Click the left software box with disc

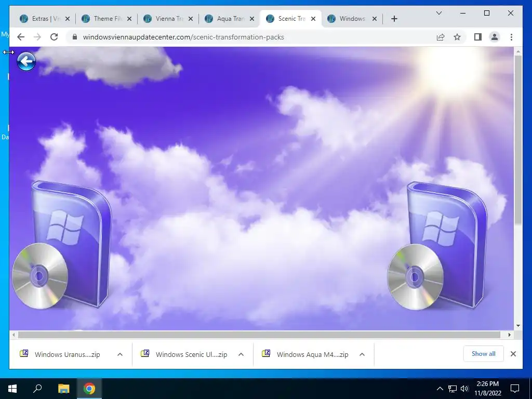click(62, 245)
